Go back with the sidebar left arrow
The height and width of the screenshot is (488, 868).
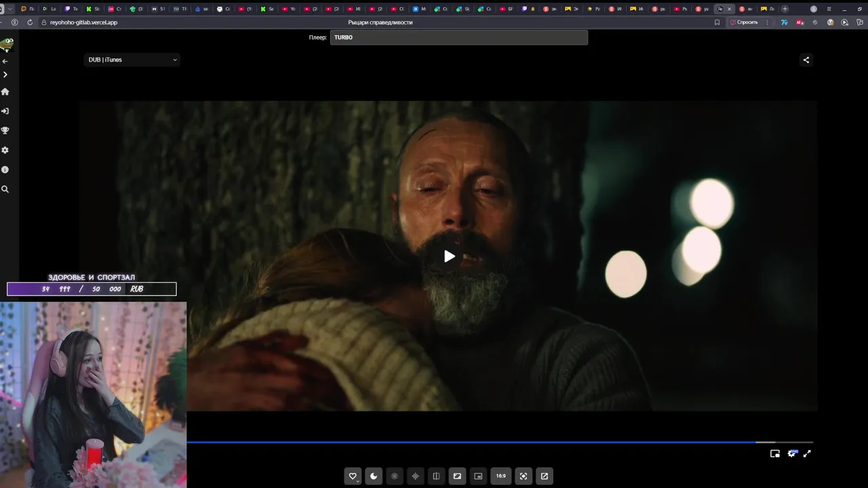(x=5, y=62)
